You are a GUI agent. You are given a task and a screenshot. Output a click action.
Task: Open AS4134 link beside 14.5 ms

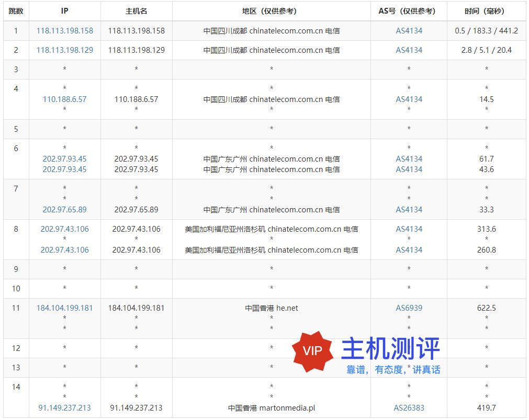(409, 99)
